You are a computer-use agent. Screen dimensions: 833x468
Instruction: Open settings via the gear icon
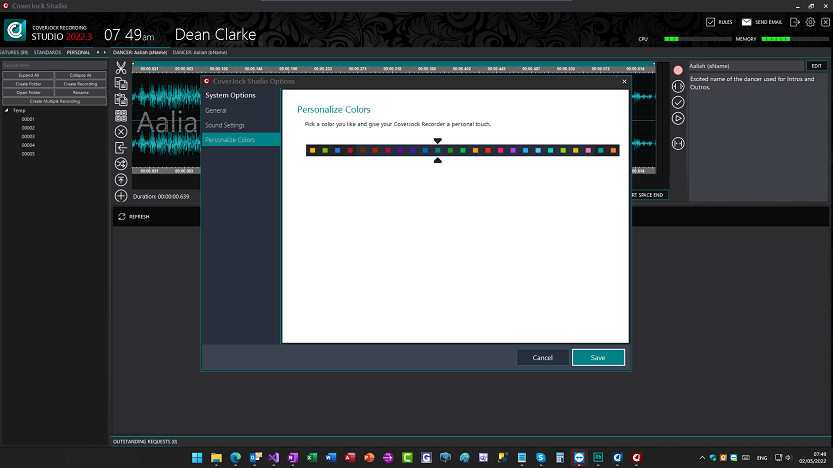pos(810,21)
